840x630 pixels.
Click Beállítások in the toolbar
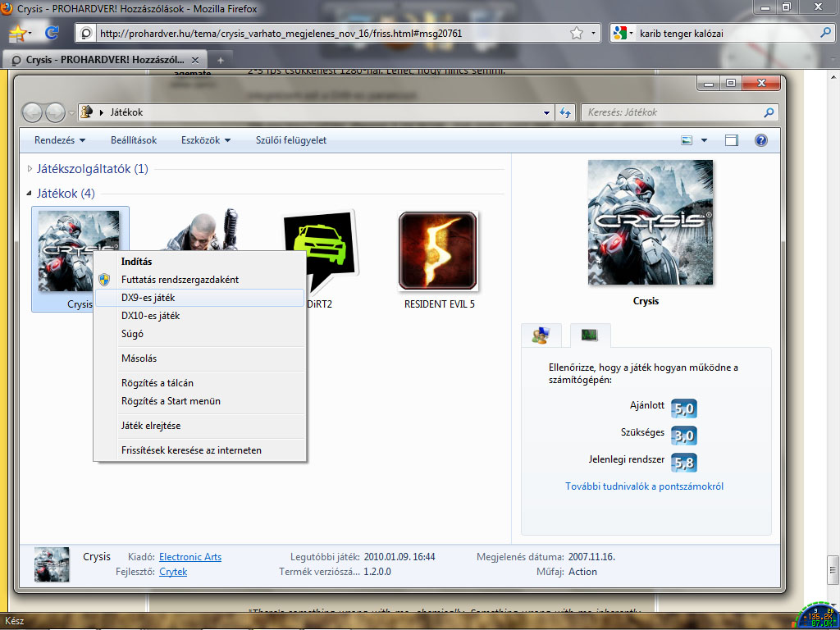point(134,140)
